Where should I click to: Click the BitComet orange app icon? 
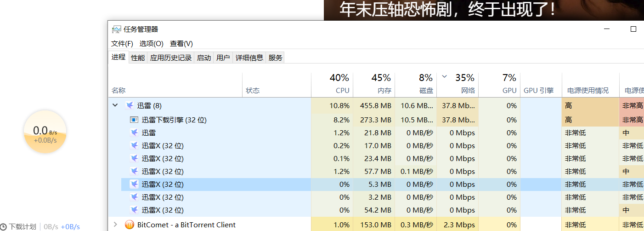point(130,225)
